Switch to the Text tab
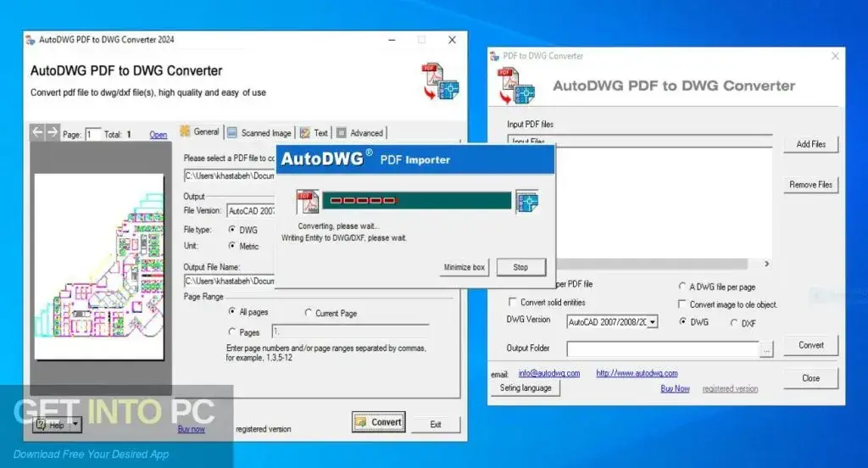 tap(314, 133)
